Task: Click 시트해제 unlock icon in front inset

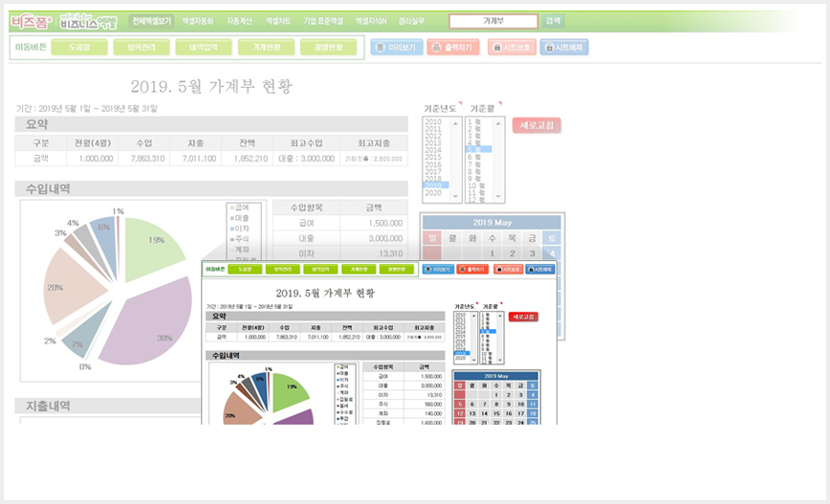Action: [x=531, y=270]
